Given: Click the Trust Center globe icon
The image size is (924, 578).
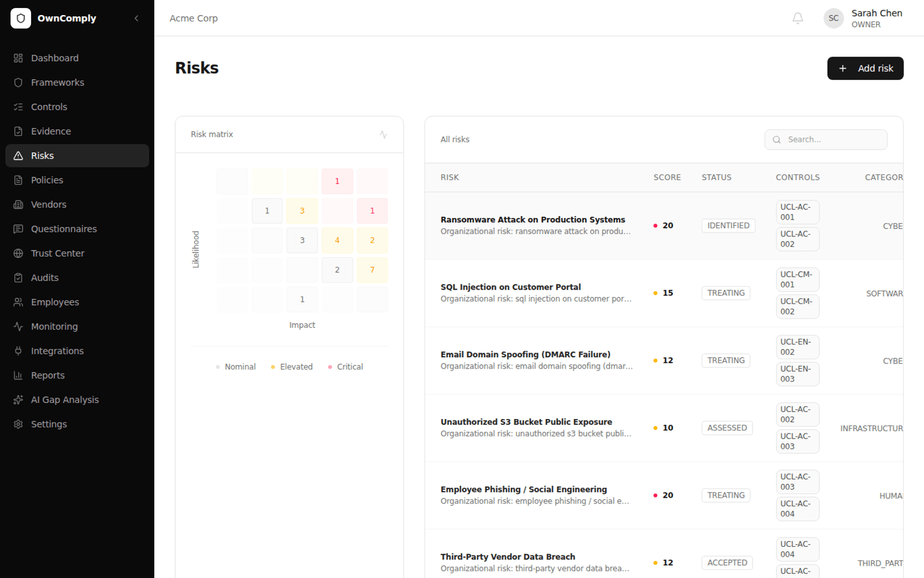Looking at the screenshot, I should pyautogui.click(x=18, y=253).
